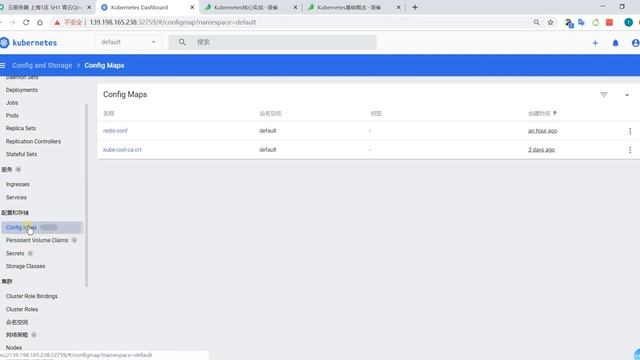Open a new browser tab
Screen dimensions: 640x360
click(415, 7)
